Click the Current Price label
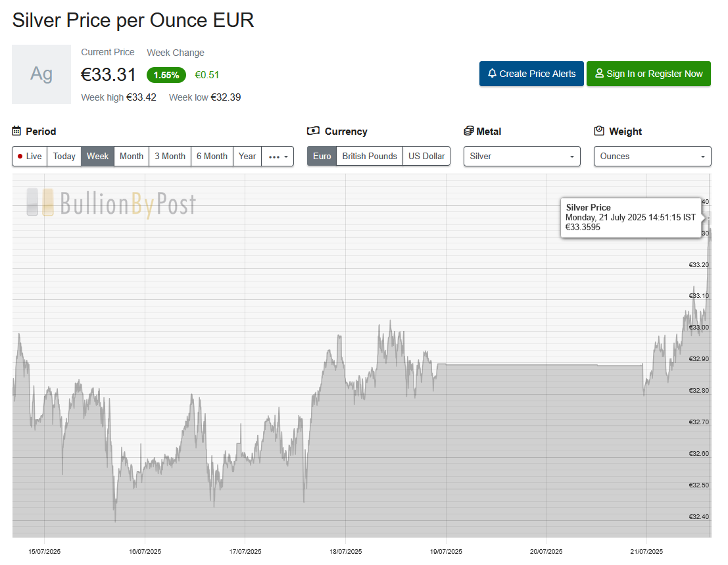The image size is (728, 565). point(108,52)
